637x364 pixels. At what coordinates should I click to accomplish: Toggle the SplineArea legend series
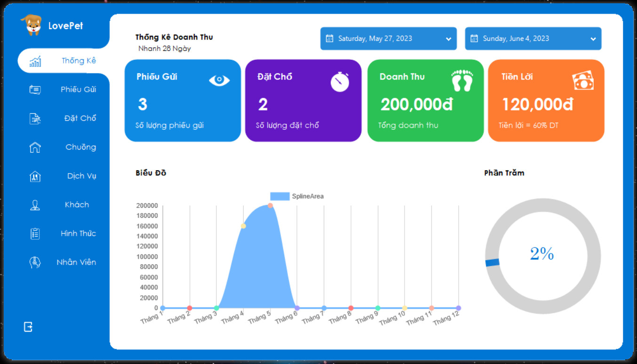pos(297,196)
